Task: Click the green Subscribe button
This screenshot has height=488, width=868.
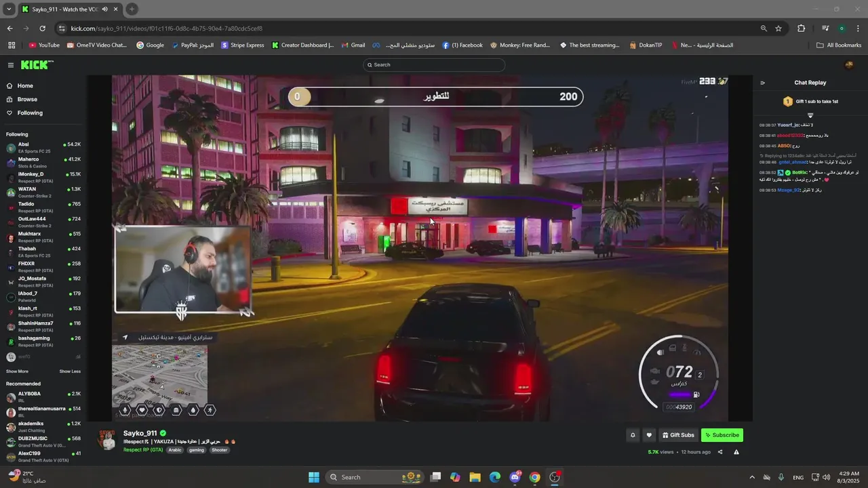Action: [x=722, y=435]
